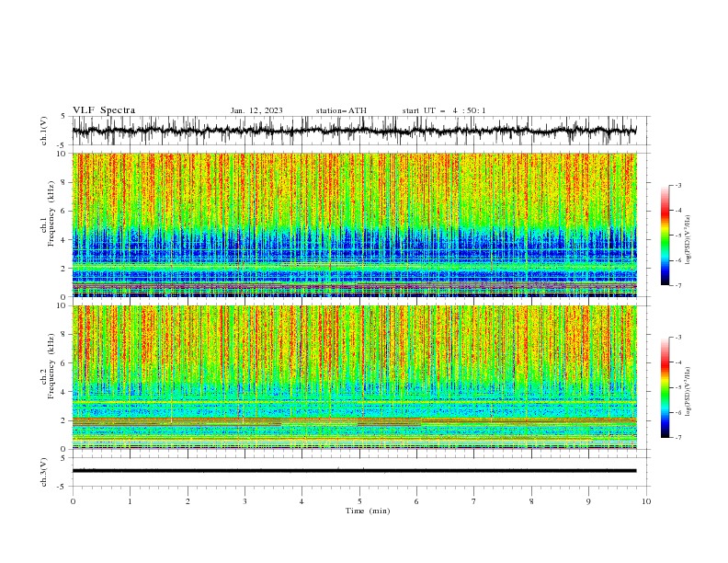Click the "-5" tick on ch.3(V) axis
The image size is (728, 563).
tap(63, 487)
